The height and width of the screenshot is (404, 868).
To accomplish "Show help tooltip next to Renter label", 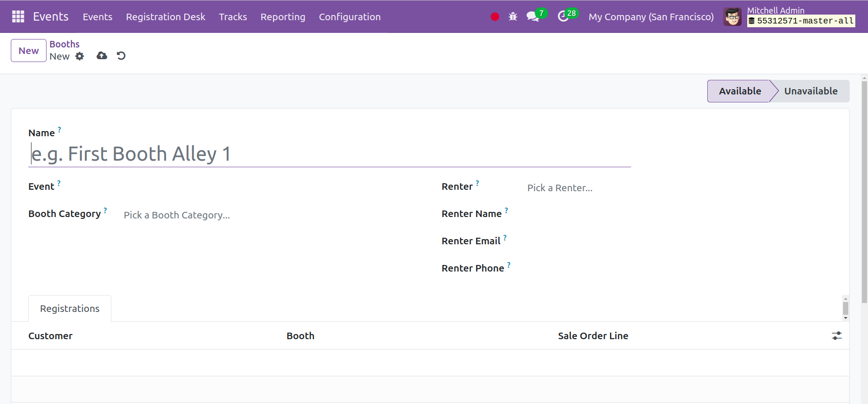I will click(x=477, y=183).
